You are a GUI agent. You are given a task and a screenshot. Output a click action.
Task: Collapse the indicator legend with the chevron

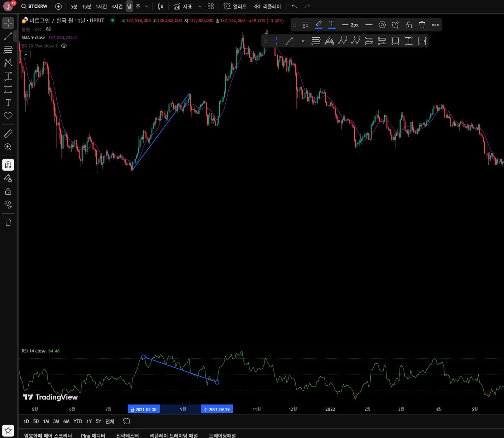26,54
